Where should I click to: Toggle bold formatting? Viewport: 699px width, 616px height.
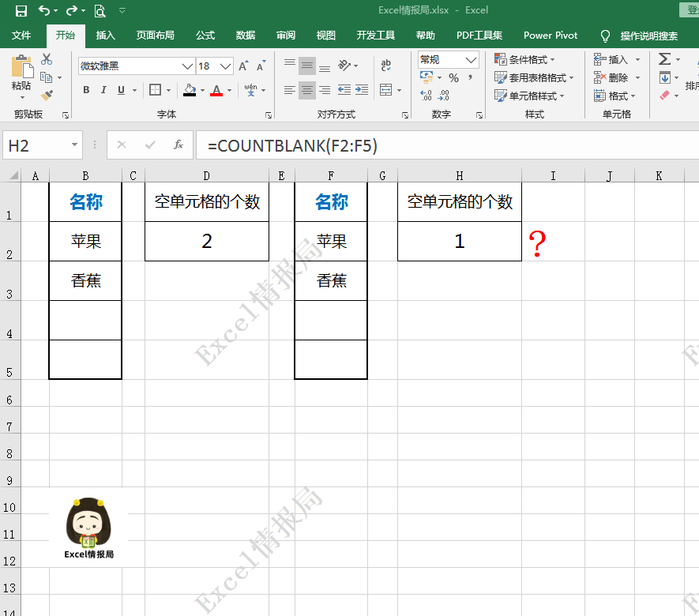pos(86,90)
